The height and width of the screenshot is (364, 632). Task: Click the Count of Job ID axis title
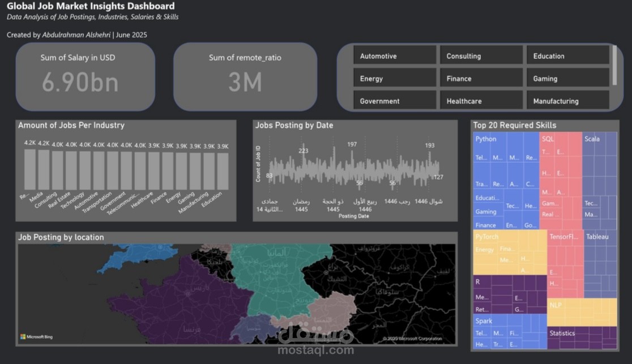[x=258, y=164]
